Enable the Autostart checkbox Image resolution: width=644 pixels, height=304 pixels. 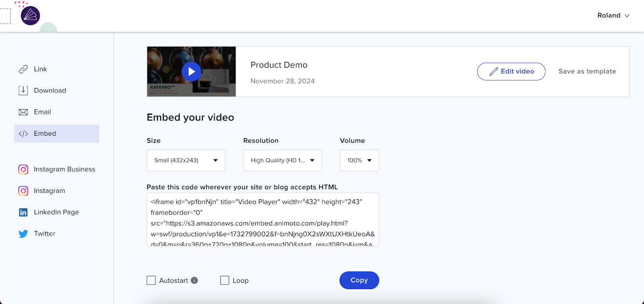point(151,280)
